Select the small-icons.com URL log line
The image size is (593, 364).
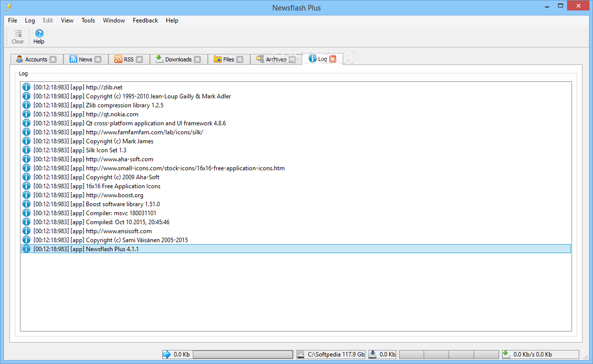(296, 168)
